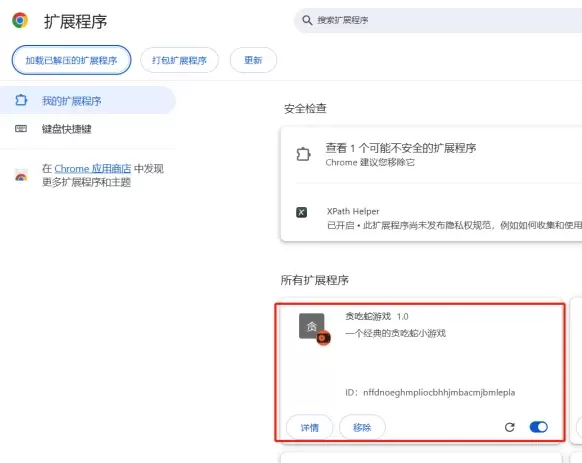Click the Chrome logo icon

20,20
